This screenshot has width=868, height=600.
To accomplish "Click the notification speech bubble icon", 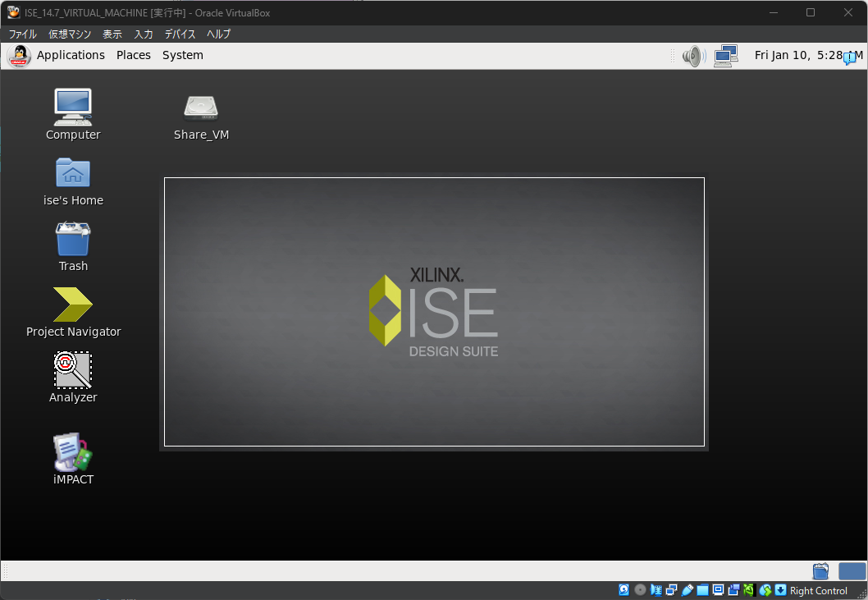I will click(849, 58).
